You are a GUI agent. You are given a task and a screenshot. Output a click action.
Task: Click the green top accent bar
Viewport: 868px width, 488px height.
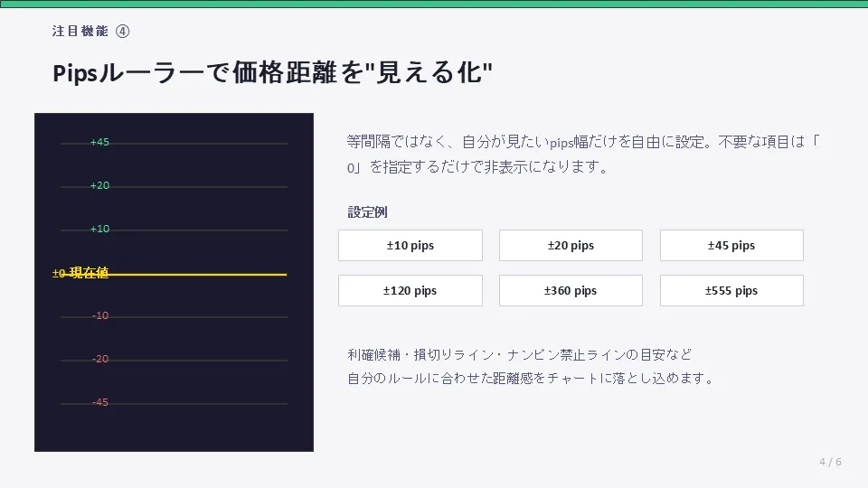click(434, 4)
